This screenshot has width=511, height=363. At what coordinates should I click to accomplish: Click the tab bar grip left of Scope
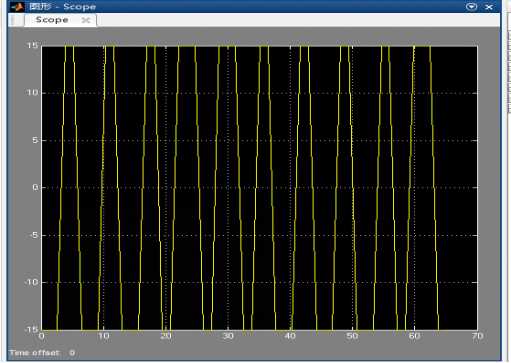click(x=16, y=20)
